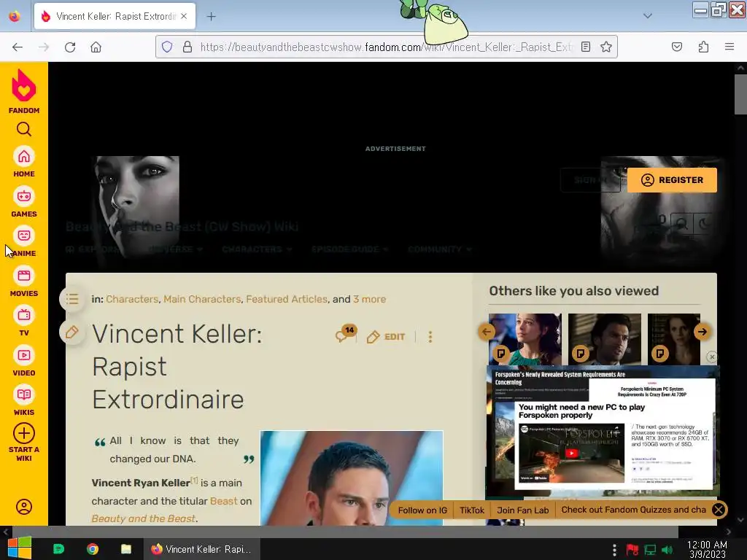Open the Fandom sidebar search

[x=24, y=129]
